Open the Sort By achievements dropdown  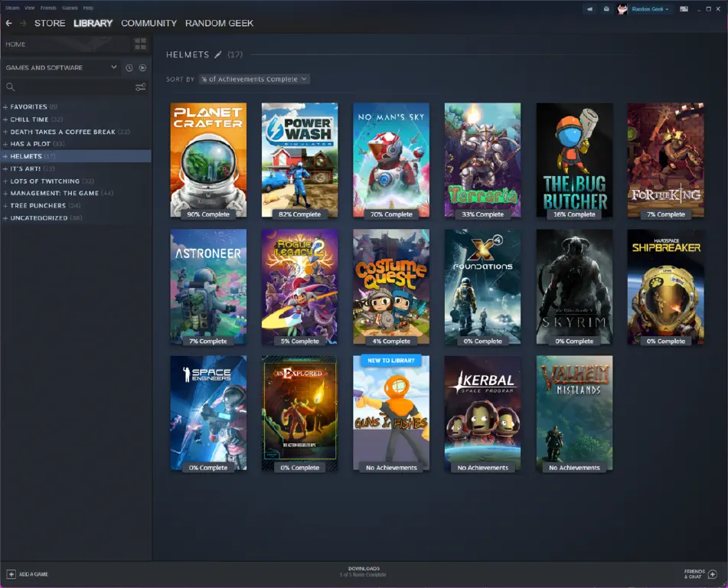(253, 78)
